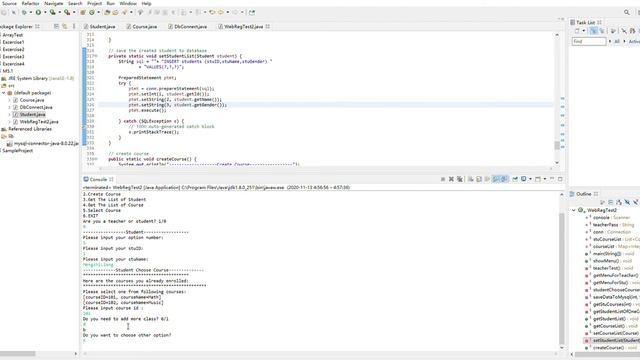Open the Refactor menu

(31, 3)
